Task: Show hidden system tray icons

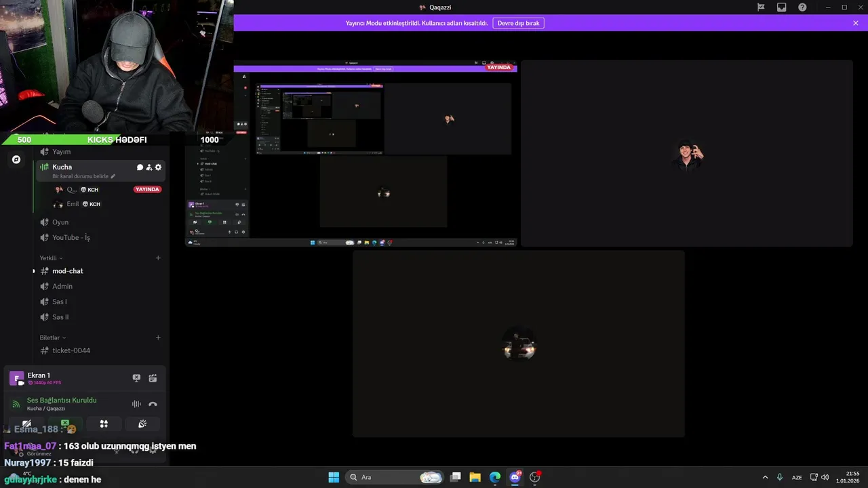Action: click(x=765, y=477)
